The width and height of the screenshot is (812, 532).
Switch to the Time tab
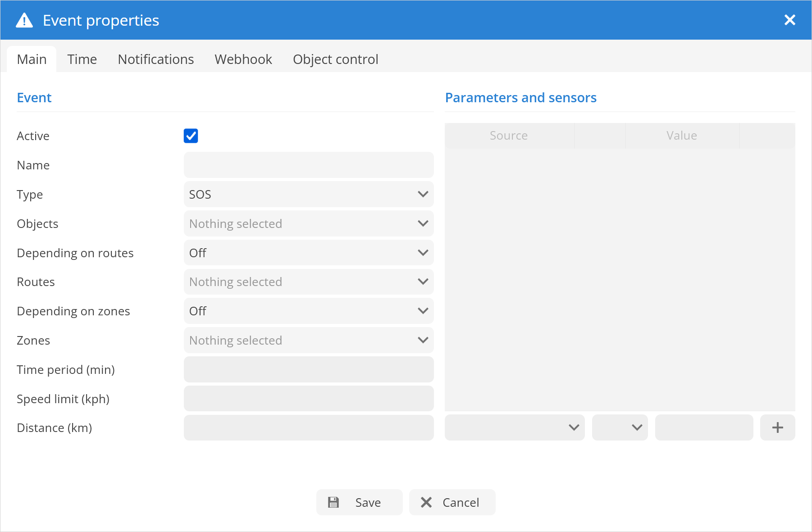[82, 59]
